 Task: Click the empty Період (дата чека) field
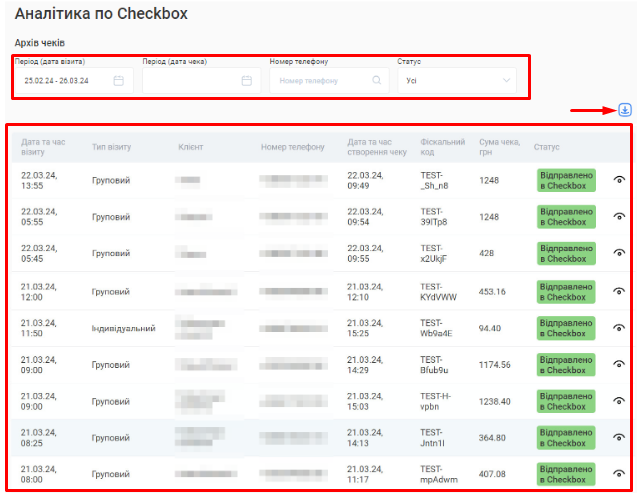click(x=190, y=81)
